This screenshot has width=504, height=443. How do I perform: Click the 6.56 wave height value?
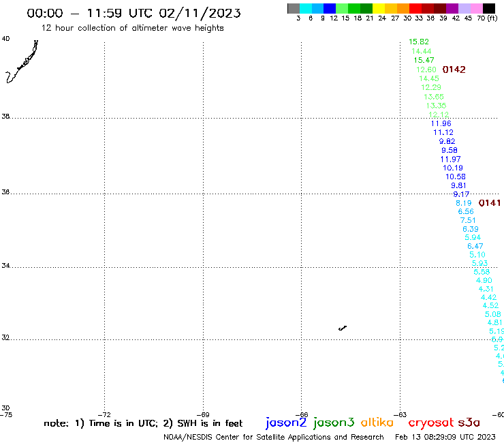coord(466,212)
